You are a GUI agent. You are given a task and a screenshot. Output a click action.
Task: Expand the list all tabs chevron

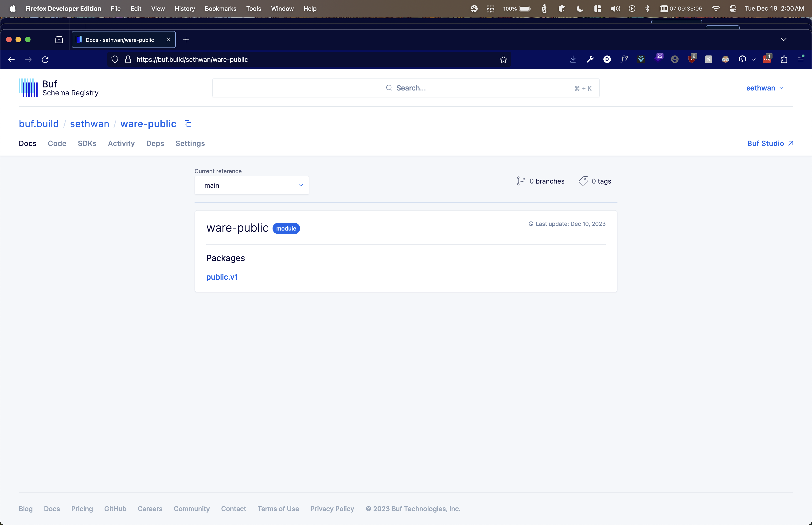pos(783,39)
